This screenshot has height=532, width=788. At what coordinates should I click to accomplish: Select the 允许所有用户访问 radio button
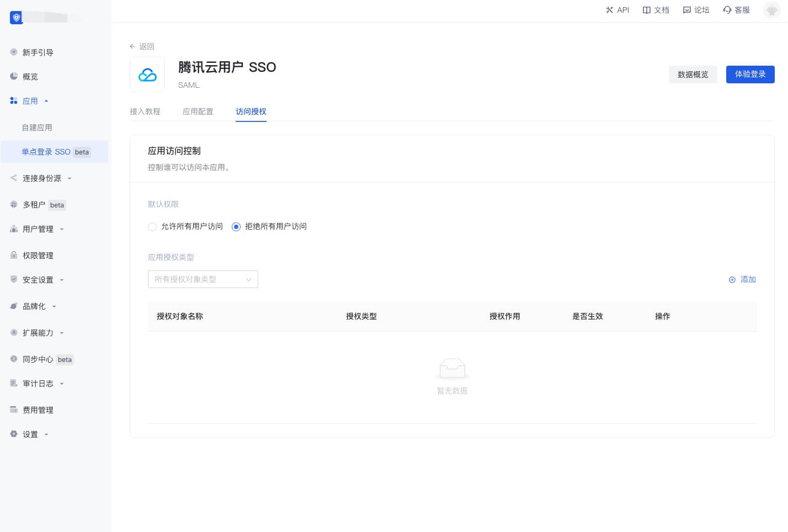pos(152,227)
